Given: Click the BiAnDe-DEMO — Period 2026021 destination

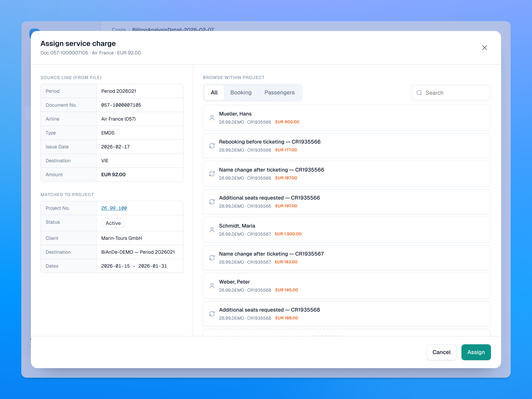Looking at the screenshot, I should tap(138, 252).
